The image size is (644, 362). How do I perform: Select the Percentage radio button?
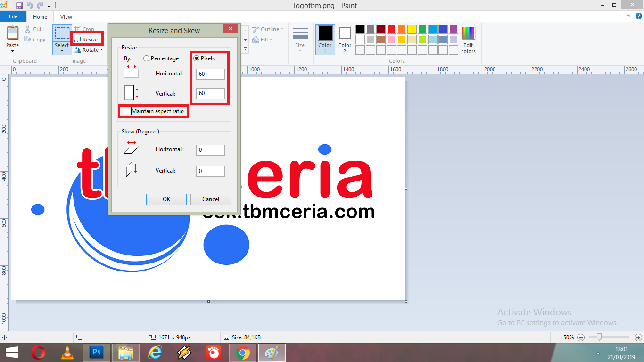[147, 58]
